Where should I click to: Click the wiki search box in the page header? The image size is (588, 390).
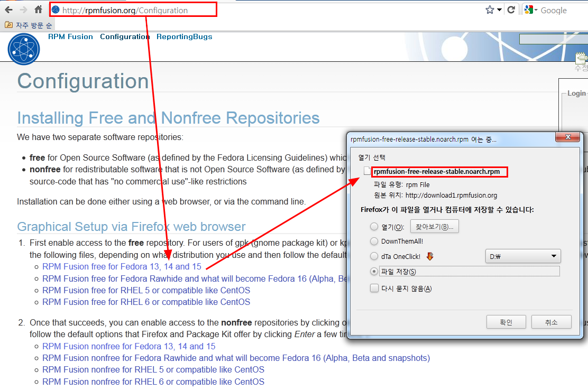[x=554, y=39]
